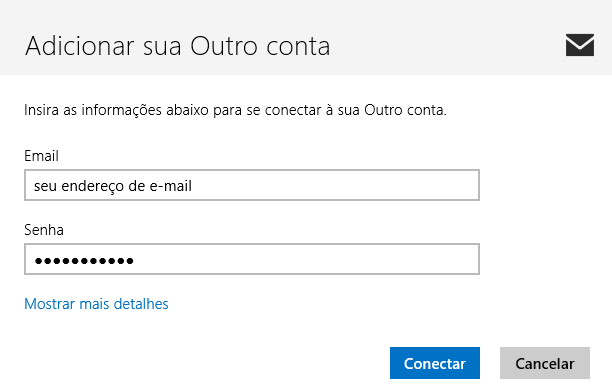Viewport: 612px width, 390px height.
Task: Focus the Senha password field
Action: (x=252, y=259)
